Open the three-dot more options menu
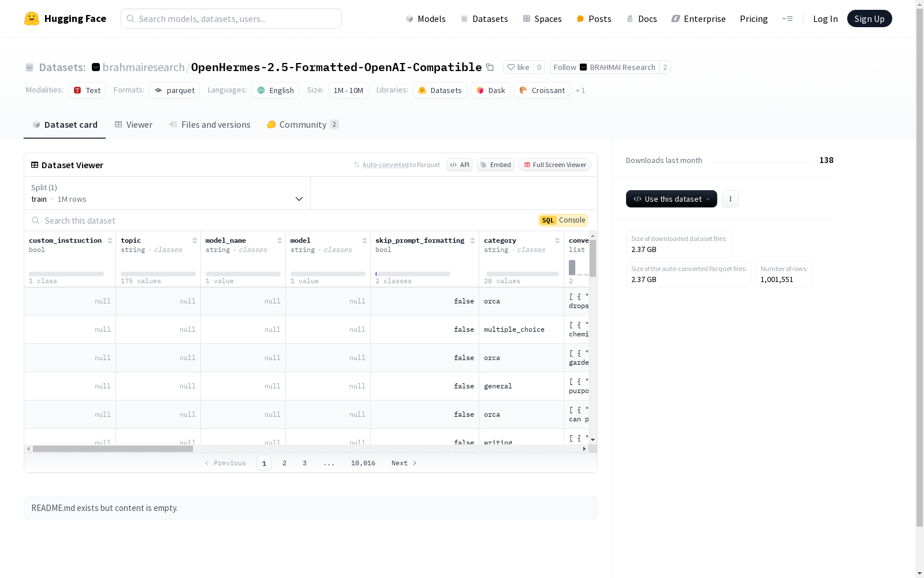This screenshot has width=924, height=578. click(x=731, y=199)
